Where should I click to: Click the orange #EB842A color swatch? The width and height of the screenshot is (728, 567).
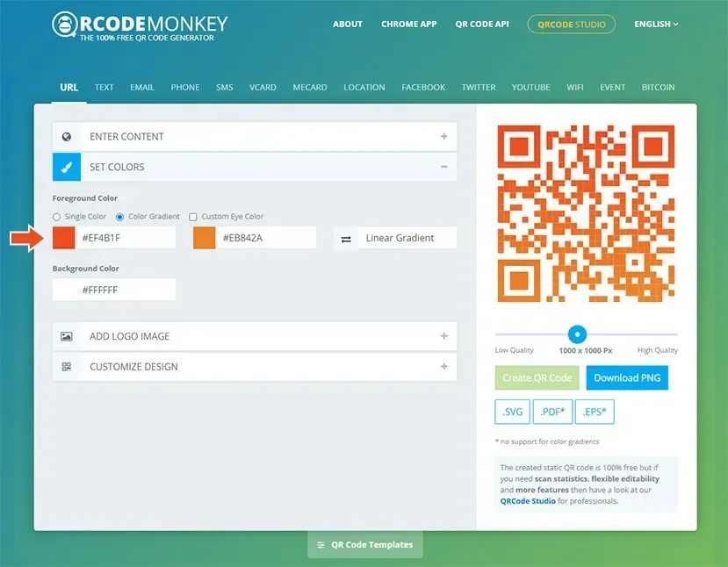pyautogui.click(x=205, y=238)
